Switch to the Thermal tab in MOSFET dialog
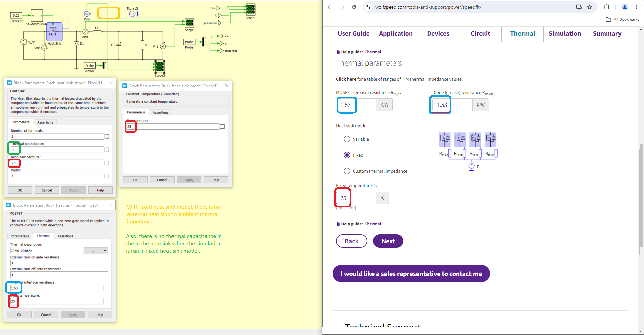Image resolution: width=644 pixels, height=335 pixels. coord(43,236)
